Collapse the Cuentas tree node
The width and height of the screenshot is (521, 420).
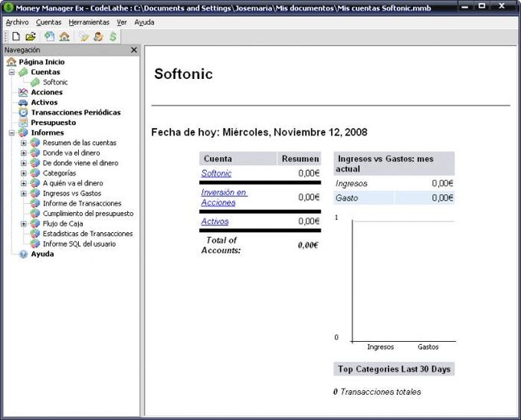coord(11,72)
